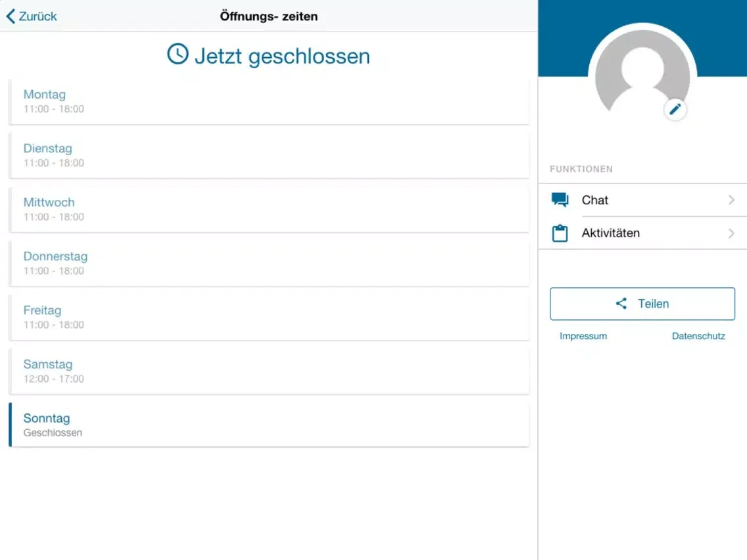Select the Donnerstag opening hours row
The width and height of the screenshot is (747, 560).
point(268,263)
